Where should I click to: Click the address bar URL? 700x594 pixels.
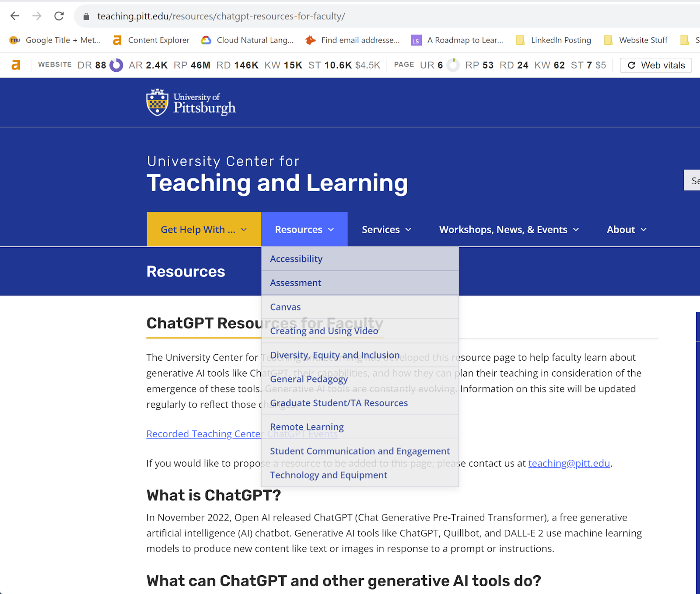click(x=221, y=16)
